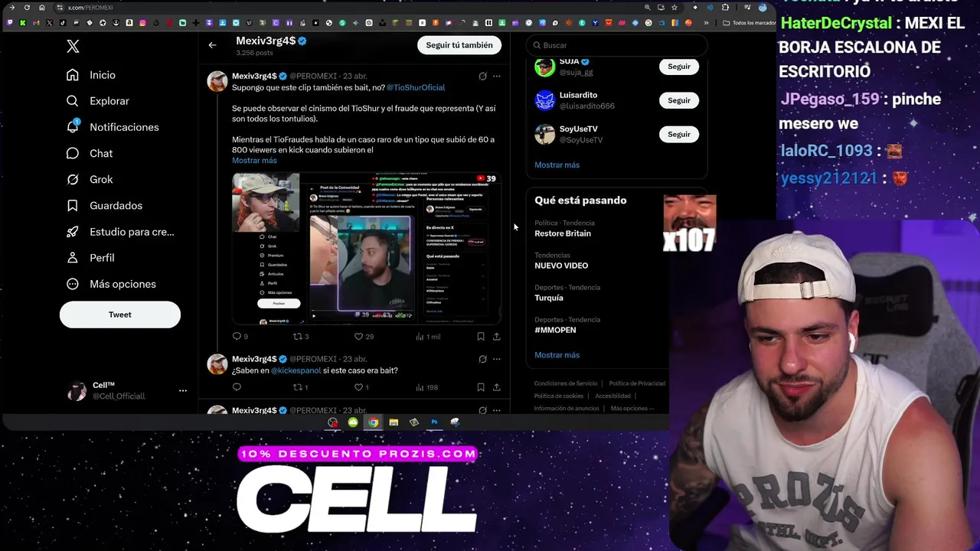The image size is (980, 551).
Task: Reply to the kickespanol tweet
Action: pos(237,387)
